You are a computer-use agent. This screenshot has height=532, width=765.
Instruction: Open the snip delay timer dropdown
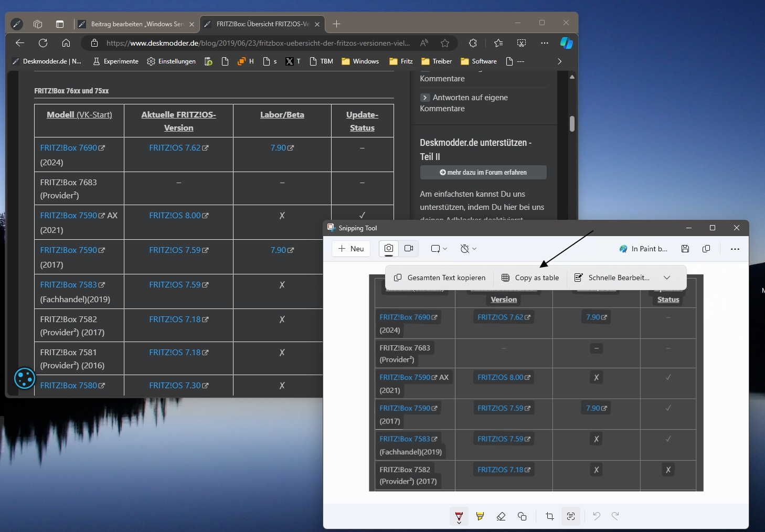[x=468, y=249]
